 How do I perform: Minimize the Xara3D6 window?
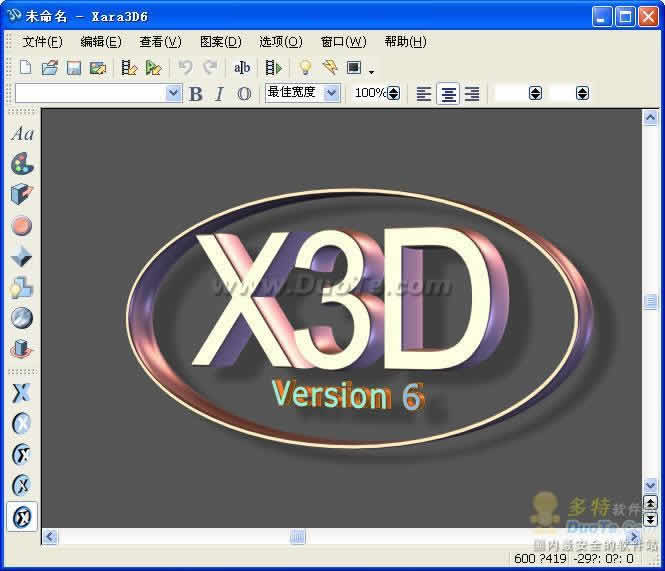(x=602, y=16)
